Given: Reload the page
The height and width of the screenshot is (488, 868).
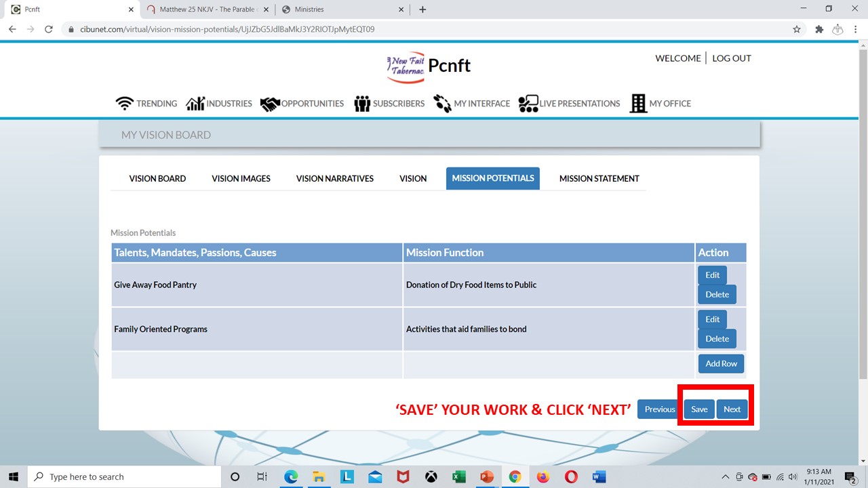Looking at the screenshot, I should point(49,29).
